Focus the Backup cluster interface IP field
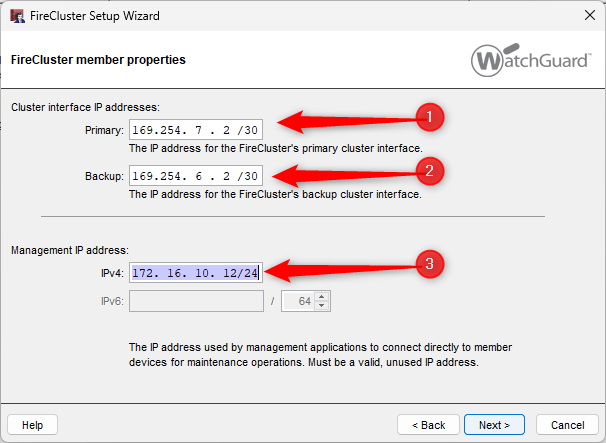606x443 pixels. 196,176
